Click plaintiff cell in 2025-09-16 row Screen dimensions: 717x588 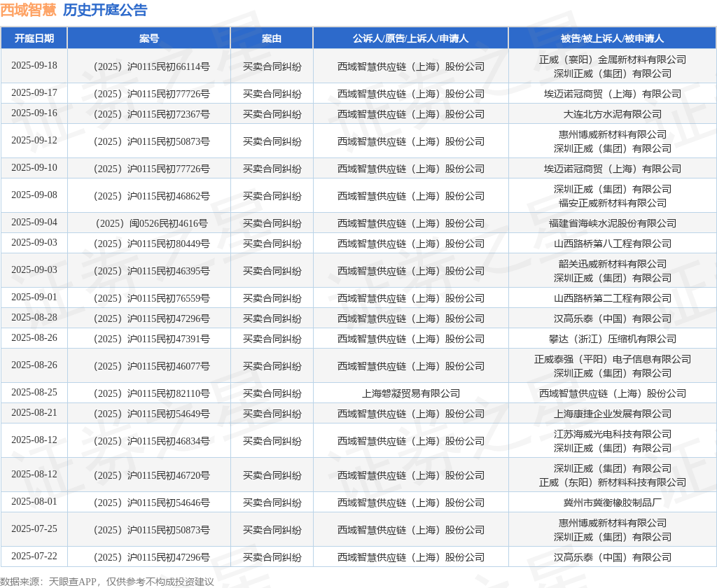coord(410,114)
